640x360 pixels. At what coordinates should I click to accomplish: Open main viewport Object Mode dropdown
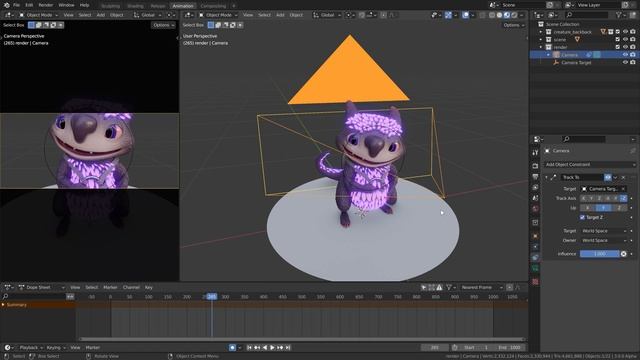tap(218, 15)
